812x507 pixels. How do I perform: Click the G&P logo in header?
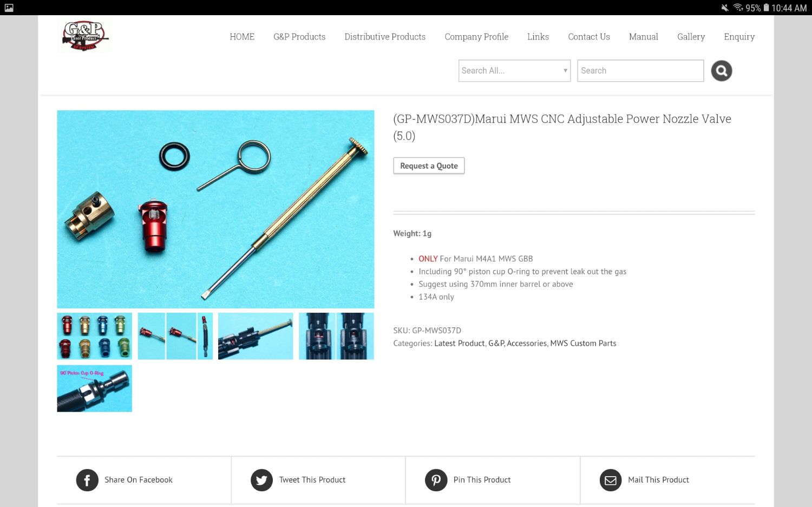pyautogui.click(x=84, y=36)
